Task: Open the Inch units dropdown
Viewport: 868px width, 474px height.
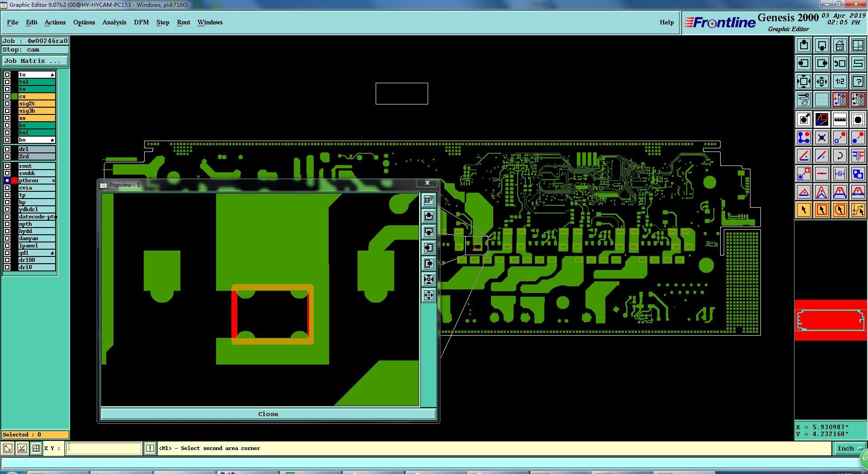Action: [x=850, y=448]
